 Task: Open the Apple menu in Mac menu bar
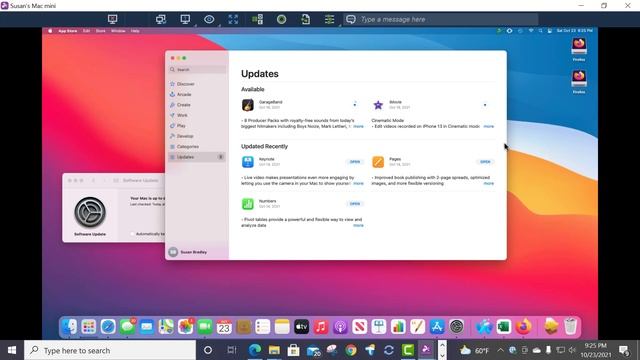click(x=50, y=31)
